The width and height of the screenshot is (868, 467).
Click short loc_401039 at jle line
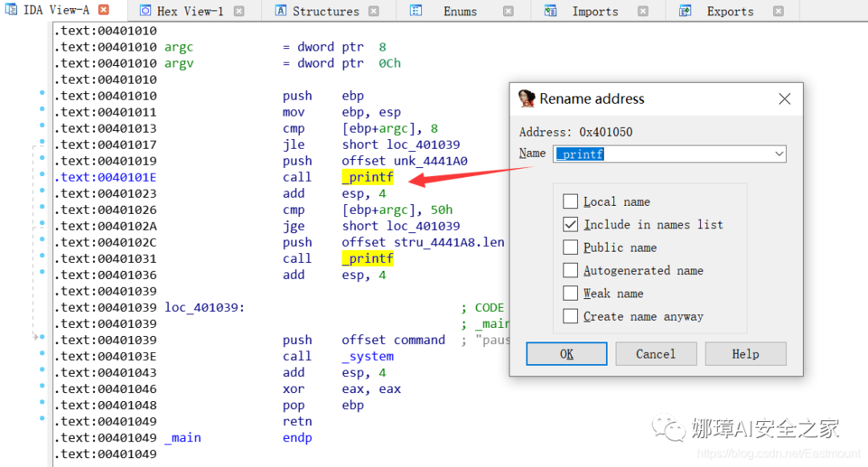[401, 145]
